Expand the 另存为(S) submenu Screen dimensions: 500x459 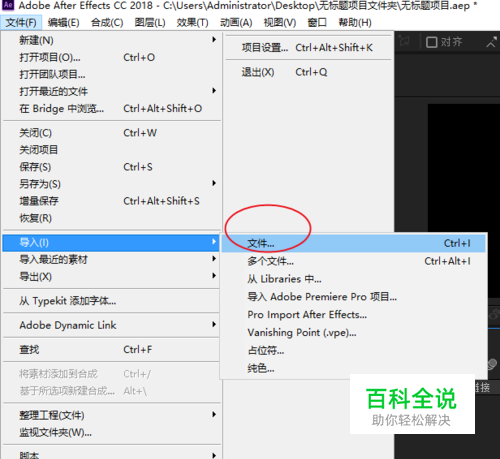pos(112,184)
